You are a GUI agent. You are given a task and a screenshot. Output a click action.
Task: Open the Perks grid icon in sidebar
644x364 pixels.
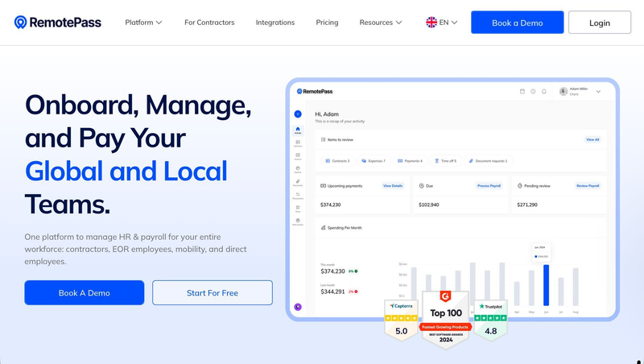click(298, 209)
